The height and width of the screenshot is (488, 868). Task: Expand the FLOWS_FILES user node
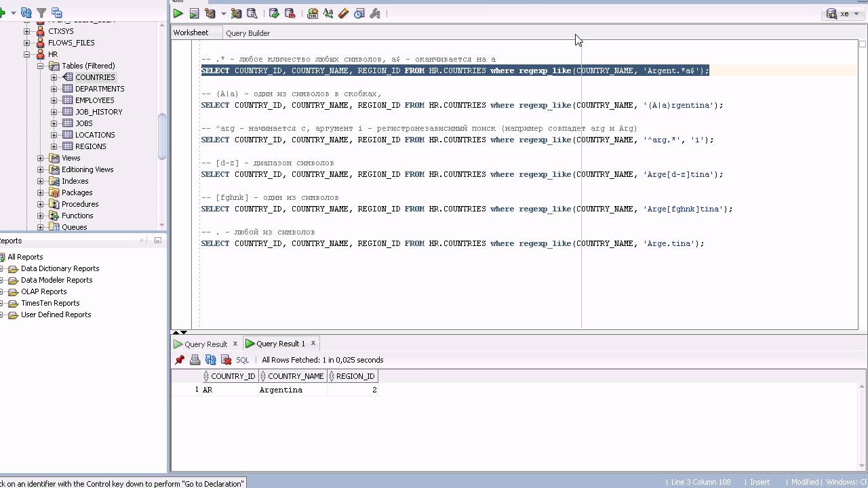27,43
